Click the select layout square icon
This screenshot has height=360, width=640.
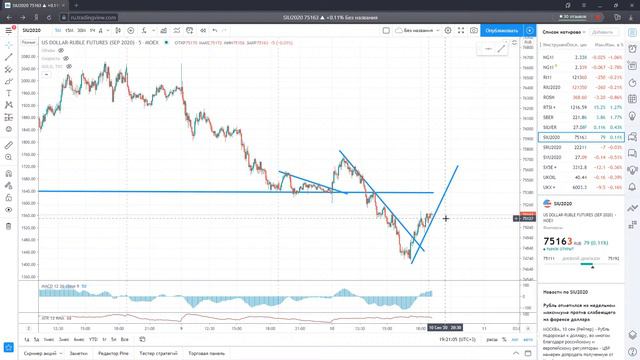386,31
